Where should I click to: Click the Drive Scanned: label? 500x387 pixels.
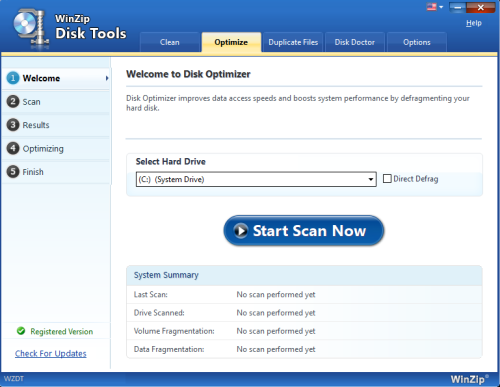coord(159,313)
